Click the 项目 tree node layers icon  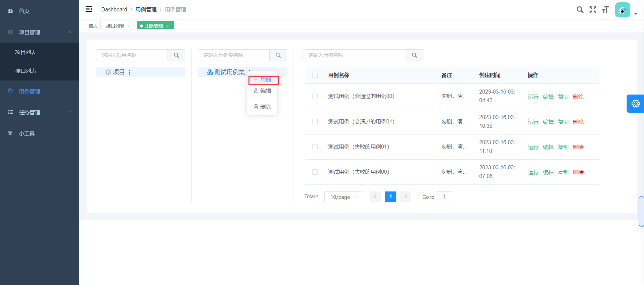tap(108, 72)
